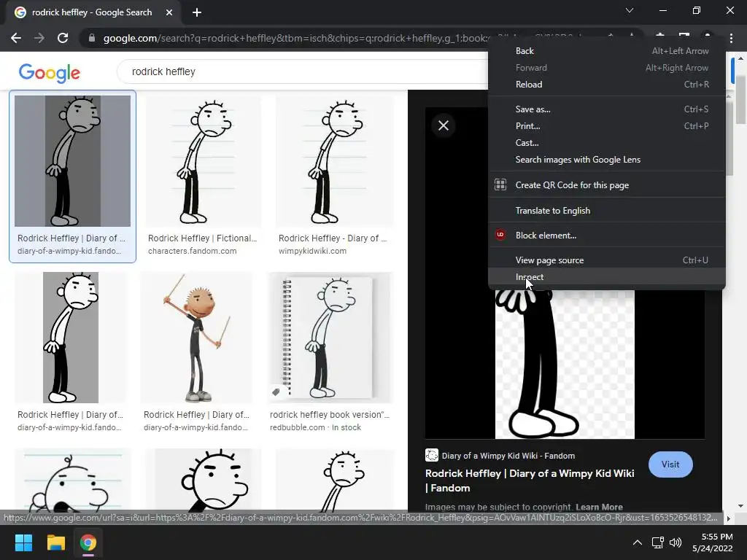
Task: Click the Fandom favicon in the preview panel
Action: [x=432, y=455]
